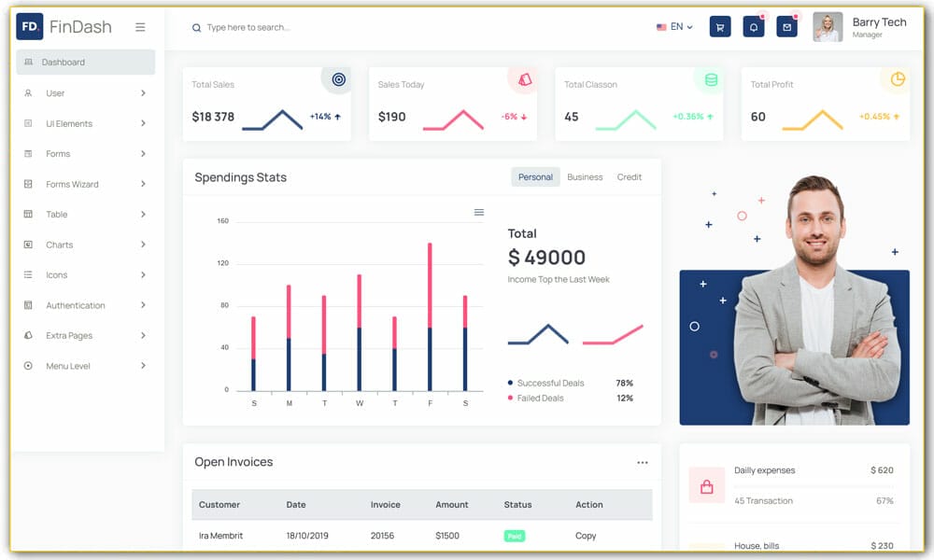Select the Daily expenses bag icon
Screen dimensions: 934x560
coord(707,484)
